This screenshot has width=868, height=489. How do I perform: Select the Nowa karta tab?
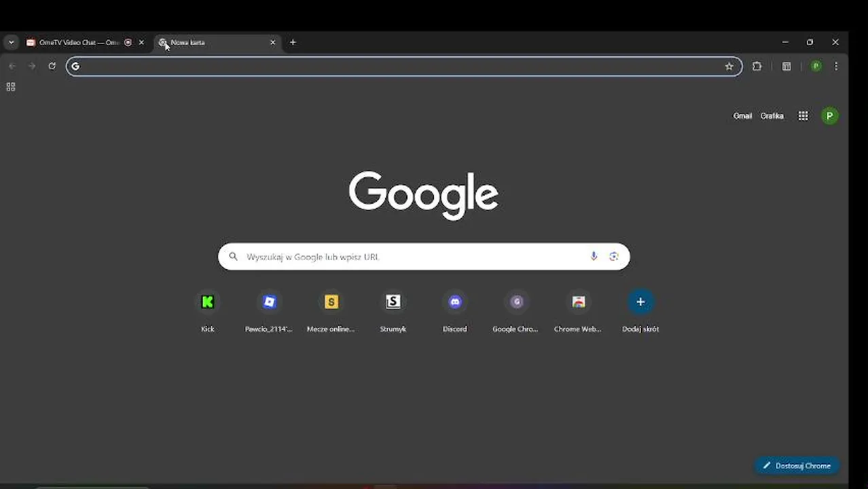[217, 42]
